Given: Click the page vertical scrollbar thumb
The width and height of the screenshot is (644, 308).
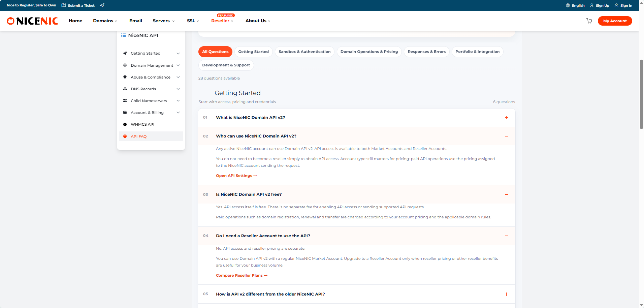Looking at the screenshot, I should [x=641, y=94].
